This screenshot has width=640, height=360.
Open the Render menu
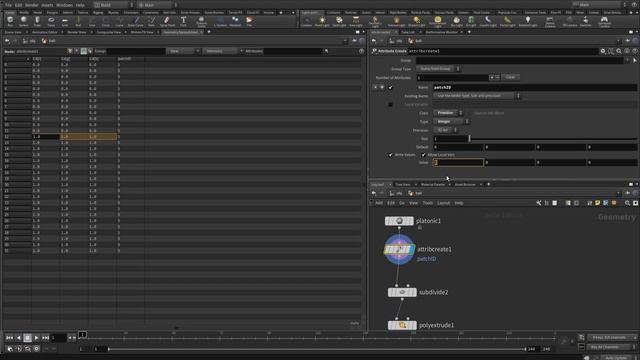tap(31, 5)
